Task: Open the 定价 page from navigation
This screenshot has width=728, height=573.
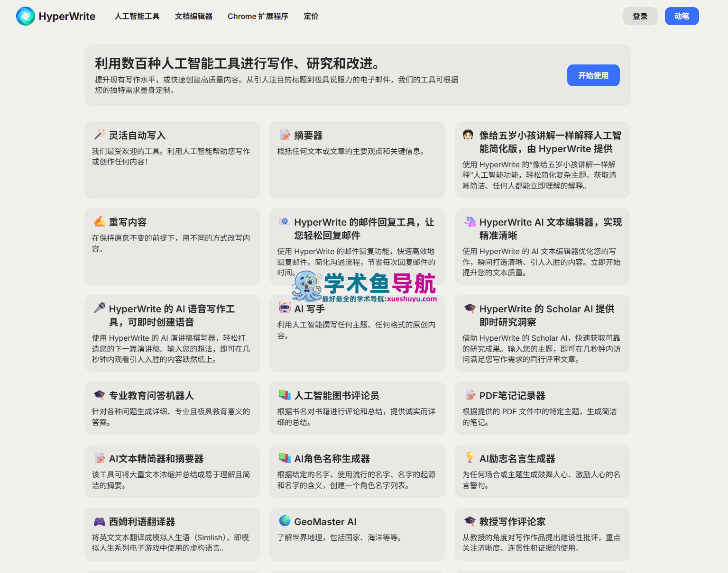Action: (x=311, y=16)
